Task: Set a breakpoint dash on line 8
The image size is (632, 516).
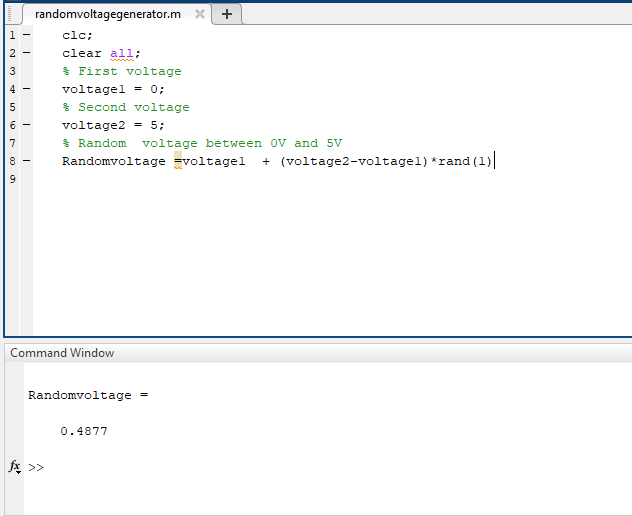Action: (27, 161)
